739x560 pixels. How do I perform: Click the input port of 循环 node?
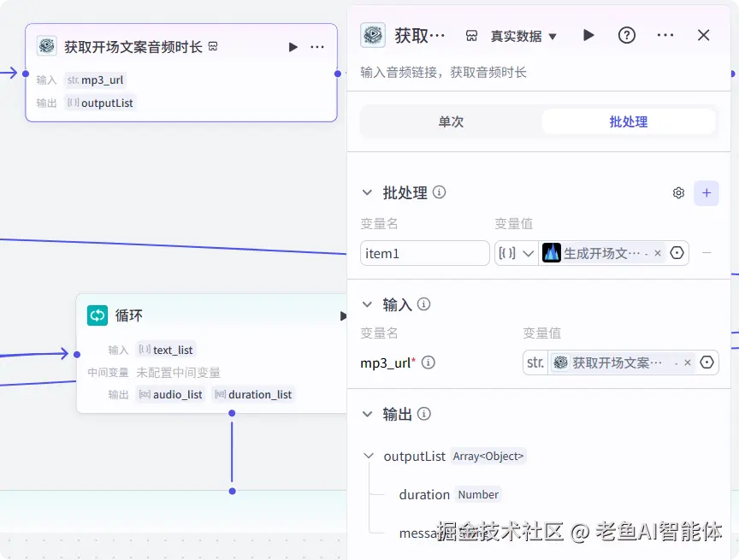pos(77,354)
